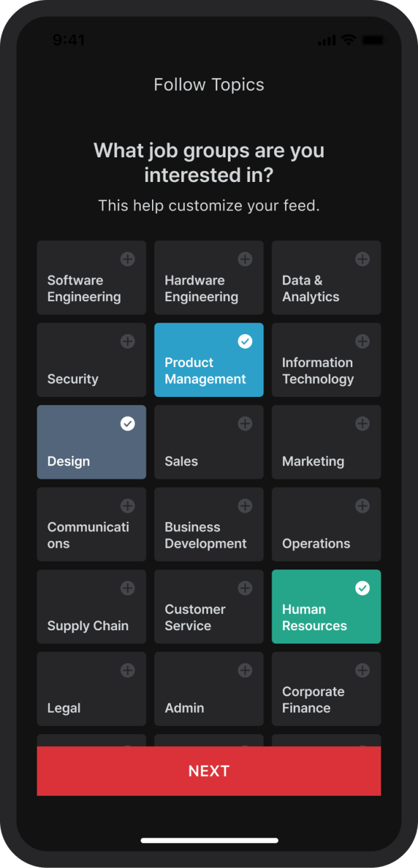Viewport: 418px width, 868px height.
Task: Untick the Human Resources checkmark
Action: (362, 588)
